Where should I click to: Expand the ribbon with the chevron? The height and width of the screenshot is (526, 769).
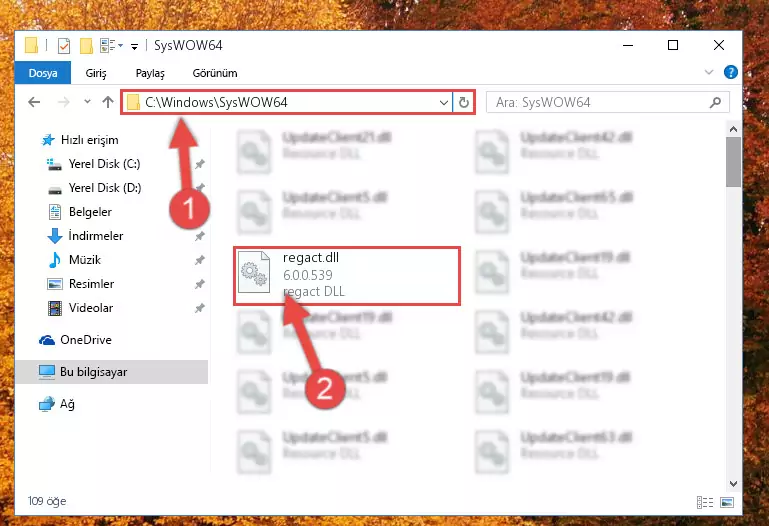click(x=708, y=73)
